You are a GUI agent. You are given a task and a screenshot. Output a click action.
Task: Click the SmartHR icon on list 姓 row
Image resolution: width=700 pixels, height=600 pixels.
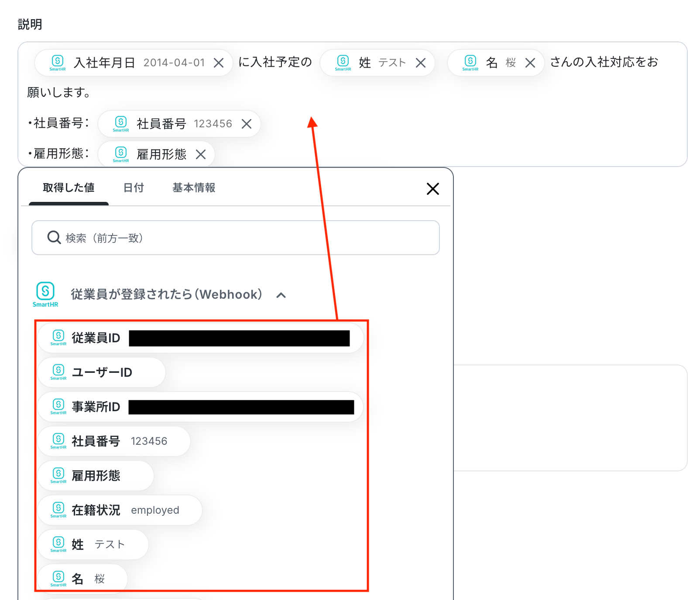click(x=58, y=544)
